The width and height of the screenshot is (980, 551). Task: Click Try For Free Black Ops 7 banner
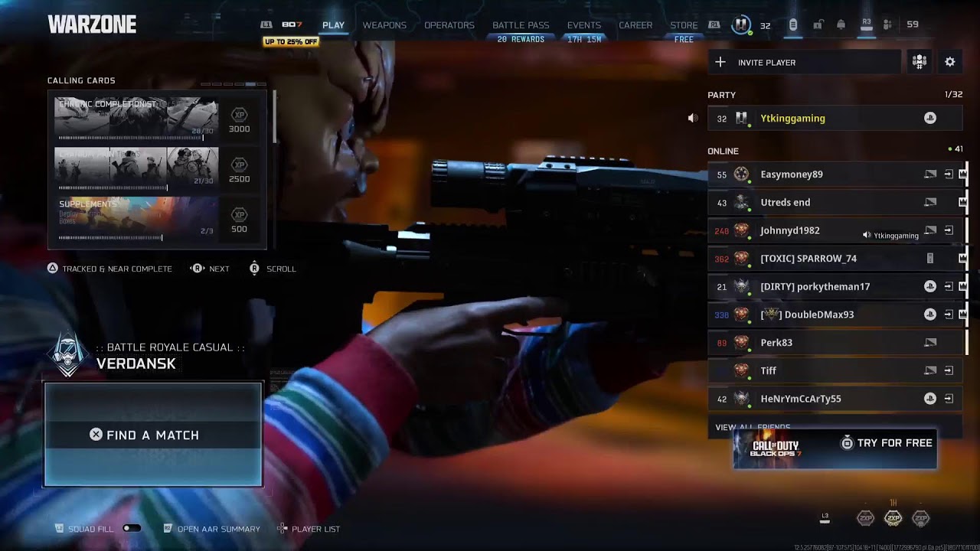pyautogui.click(x=835, y=448)
